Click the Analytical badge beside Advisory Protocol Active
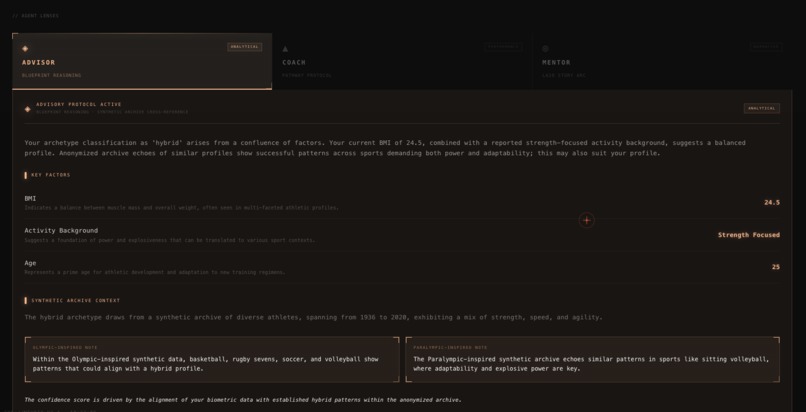Image resolution: width=806 pixels, height=412 pixels. point(762,108)
